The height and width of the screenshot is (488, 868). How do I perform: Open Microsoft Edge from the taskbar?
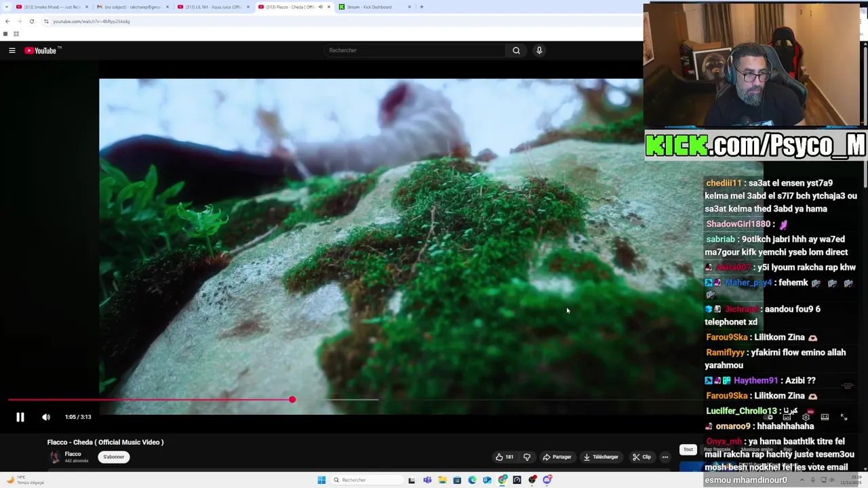[472, 480]
